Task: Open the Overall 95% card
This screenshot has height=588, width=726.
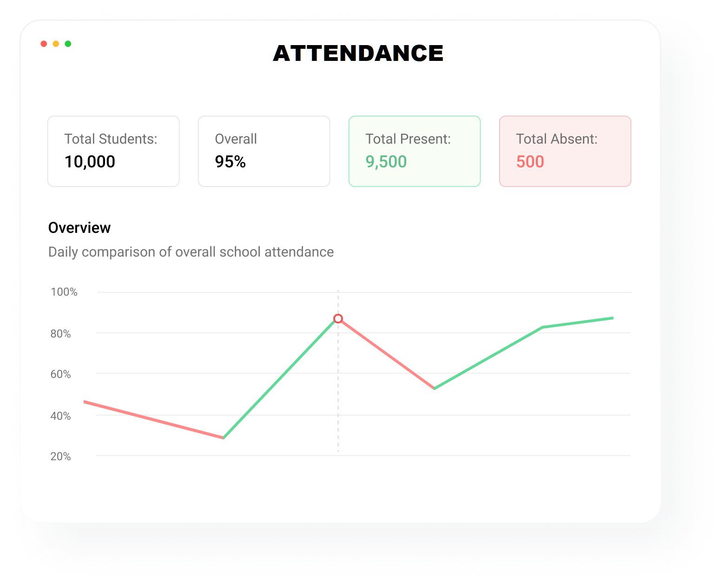Action: (x=264, y=151)
